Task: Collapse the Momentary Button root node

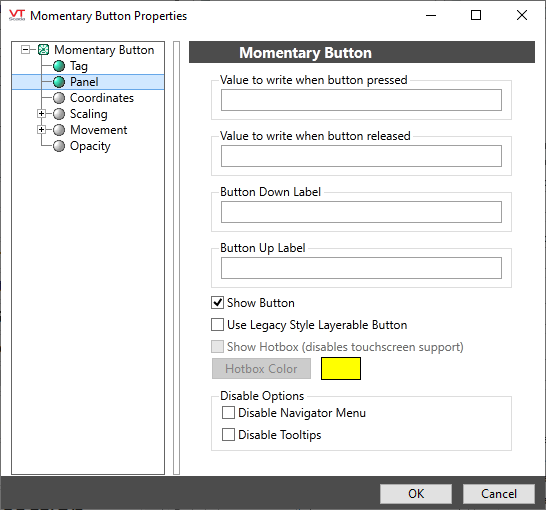Action: coord(25,50)
